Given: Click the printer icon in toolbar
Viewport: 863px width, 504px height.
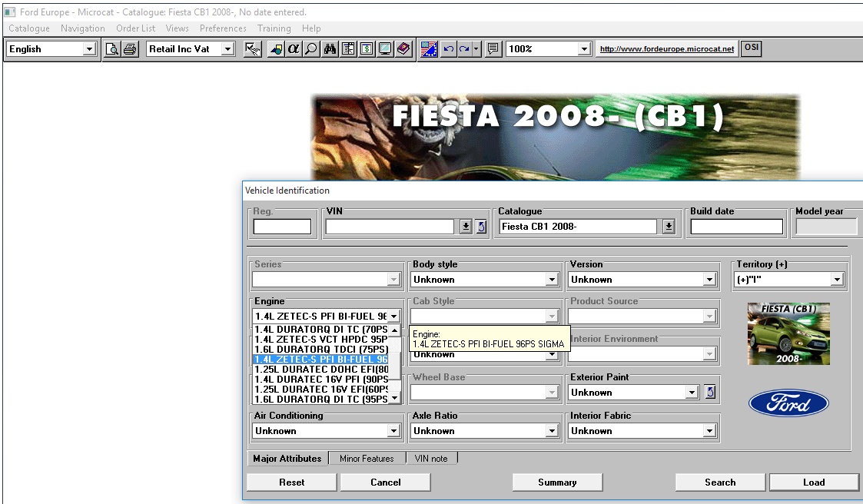Looking at the screenshot, I should pos(130,49).
